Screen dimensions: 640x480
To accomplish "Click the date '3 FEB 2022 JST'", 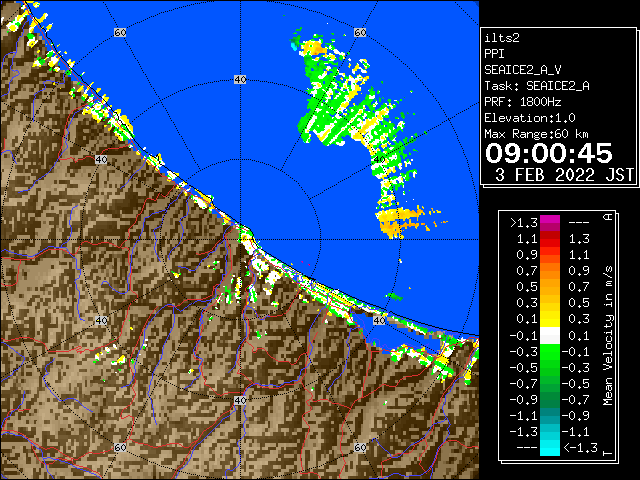I will click(x=564, y=175).
